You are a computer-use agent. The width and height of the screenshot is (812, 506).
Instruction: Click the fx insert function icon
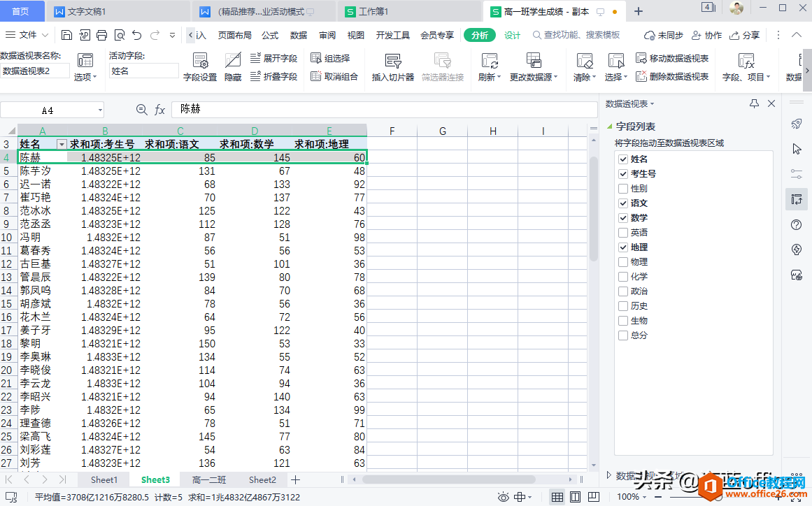click(x=160, y=110)
